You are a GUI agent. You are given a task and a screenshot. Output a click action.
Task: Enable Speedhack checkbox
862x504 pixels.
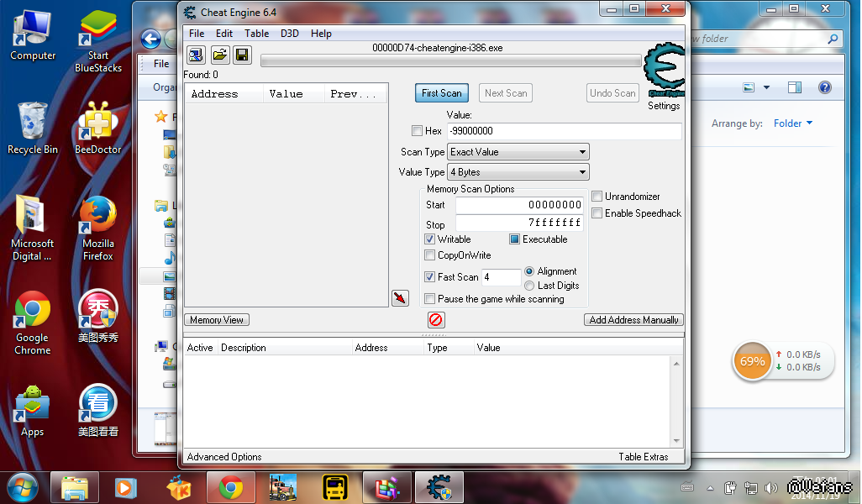click(597, 213)
